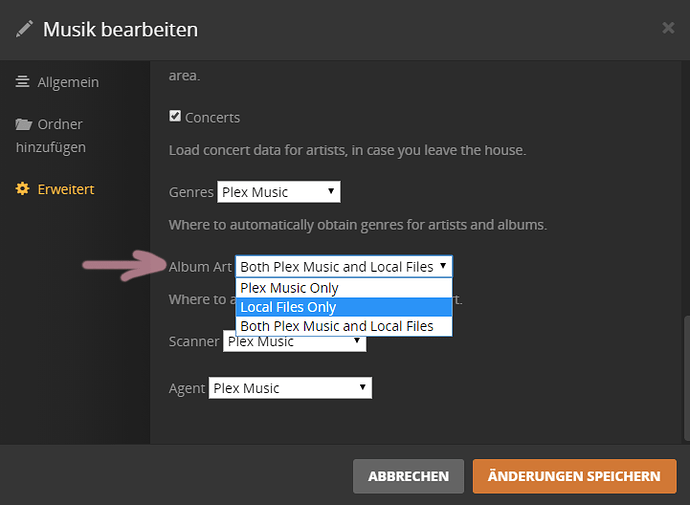Viewport: 690px width, 505px height.
Task: Click 'Where to automatically obtain genres' text
Action: pyautogui.click(x=358, y=225)
